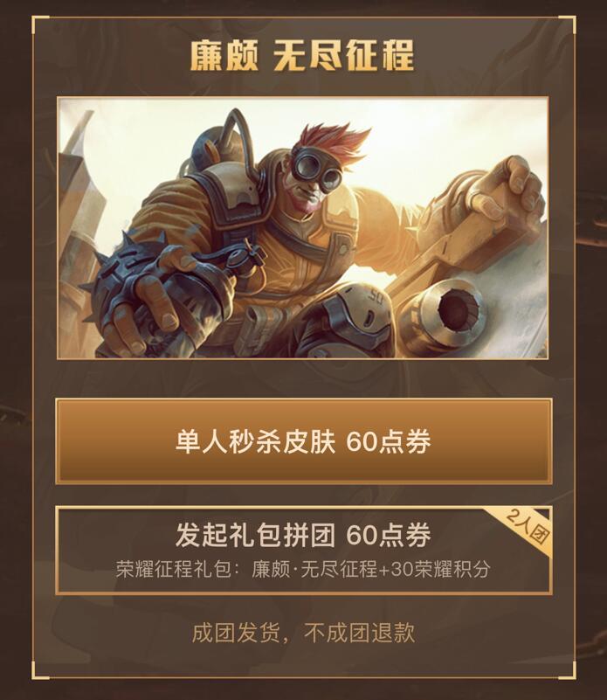Click the 成团发货,不成团退款 notice

(x=303, y=633)
